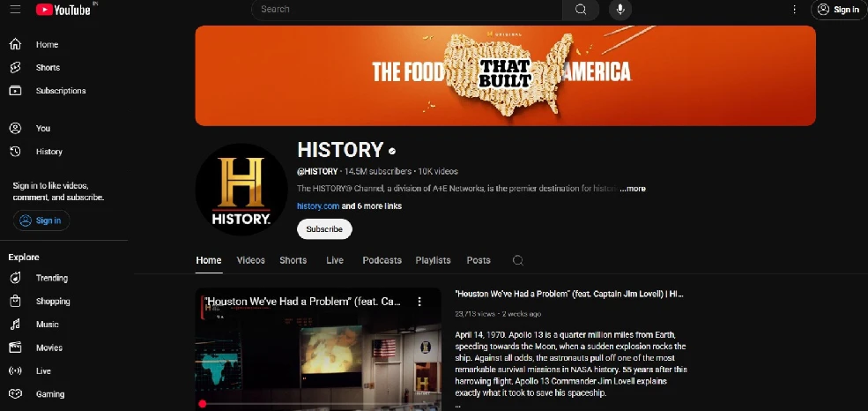Open Music in Explore section
The width and height of the screenshot is (868, 411).
pyautogui.click(x=47, y=325)
